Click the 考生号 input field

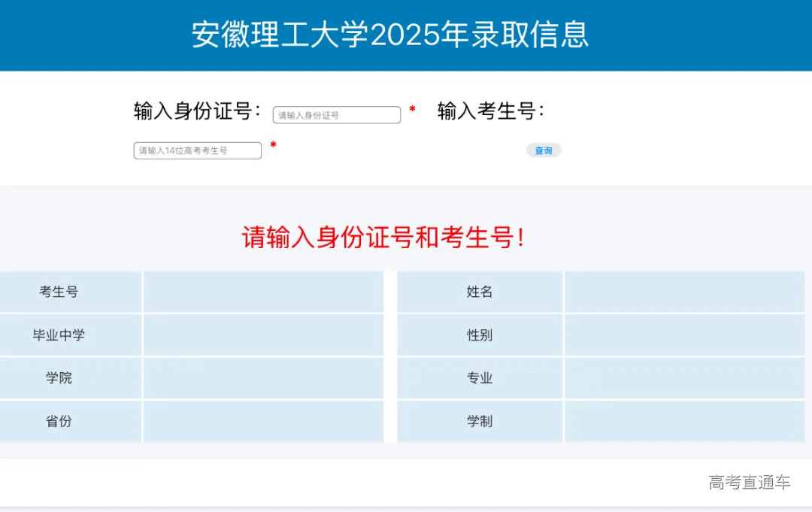(x=197, y=150)
